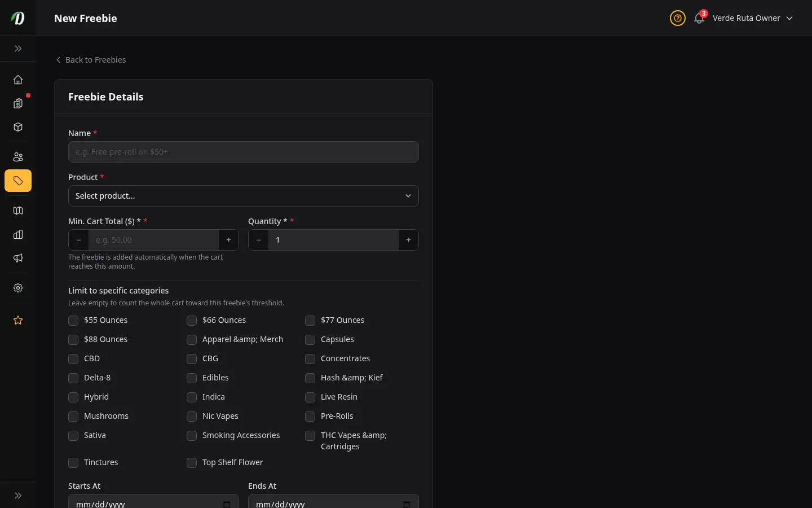Image resolution: width=812 pixels, height=508 pixels.
Task: Increase Min. Cart Total with plus button
Action: pyautogui.click(x=228, y=240)
